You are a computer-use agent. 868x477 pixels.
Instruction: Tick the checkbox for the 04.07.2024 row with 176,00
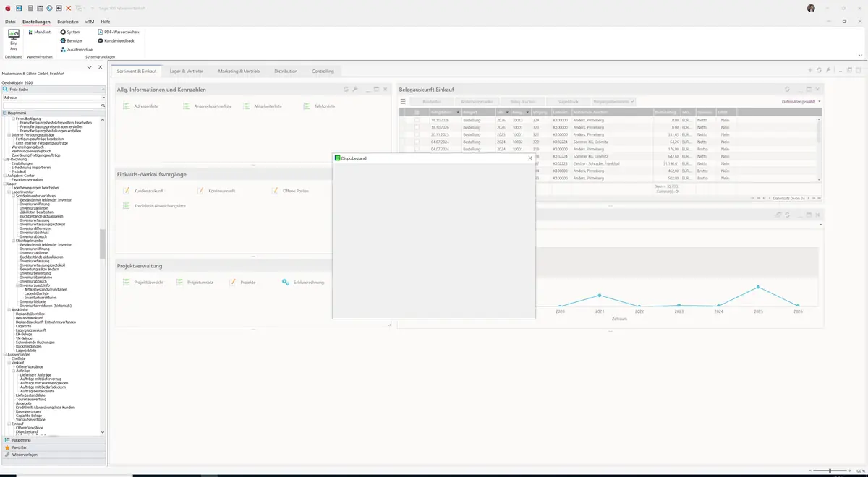click(x=417, y=149)
